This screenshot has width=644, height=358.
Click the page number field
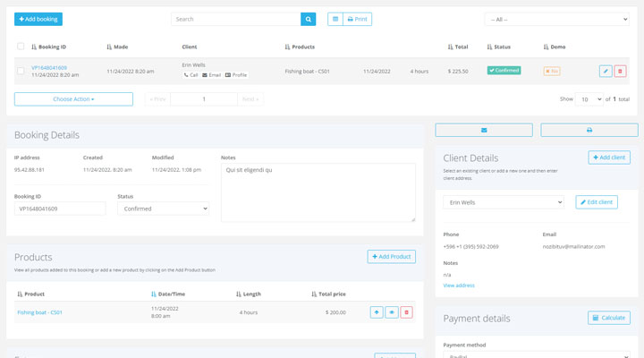204,99
